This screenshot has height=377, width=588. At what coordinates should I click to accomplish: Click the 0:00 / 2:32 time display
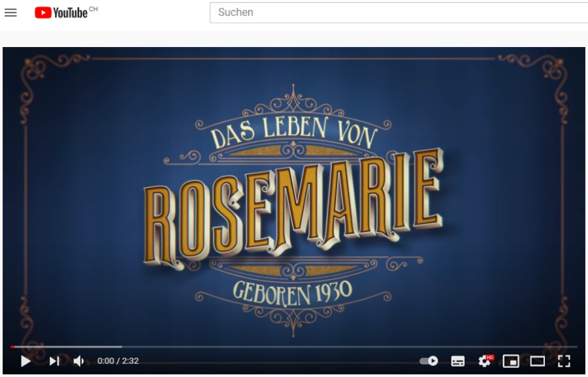(x=118, y=361)
